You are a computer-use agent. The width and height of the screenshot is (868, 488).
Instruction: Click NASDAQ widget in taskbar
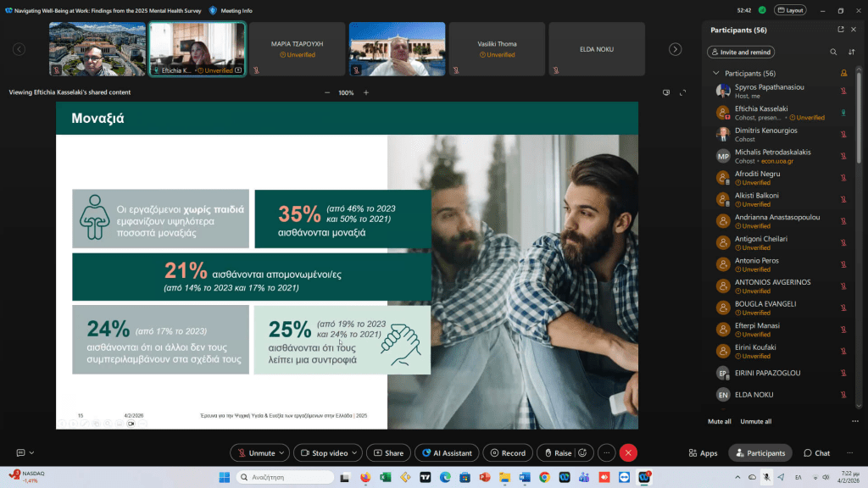coord(26,476)
